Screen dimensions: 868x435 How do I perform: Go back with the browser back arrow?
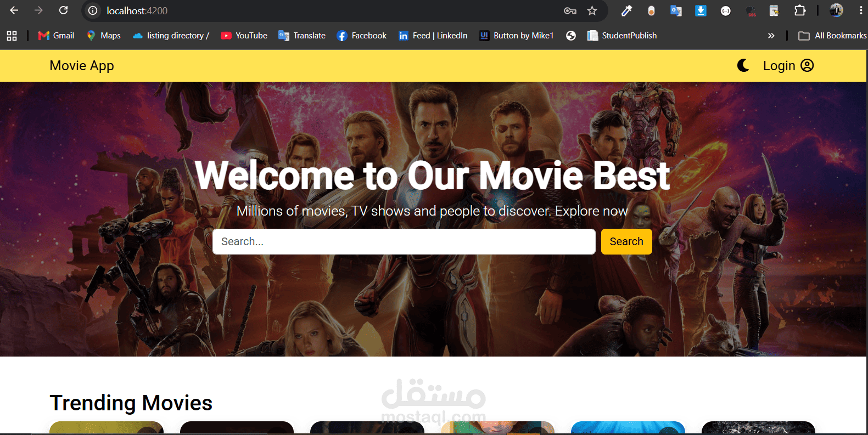14,10
